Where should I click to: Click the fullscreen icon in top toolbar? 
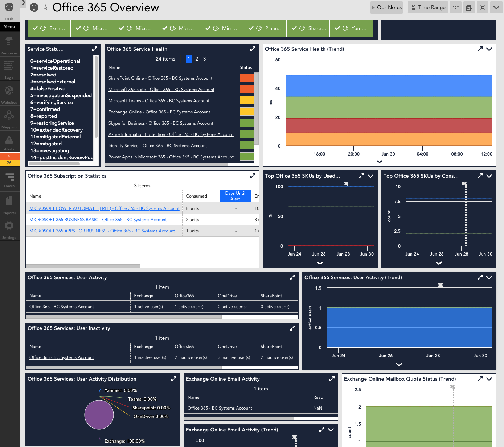(483, 7)
